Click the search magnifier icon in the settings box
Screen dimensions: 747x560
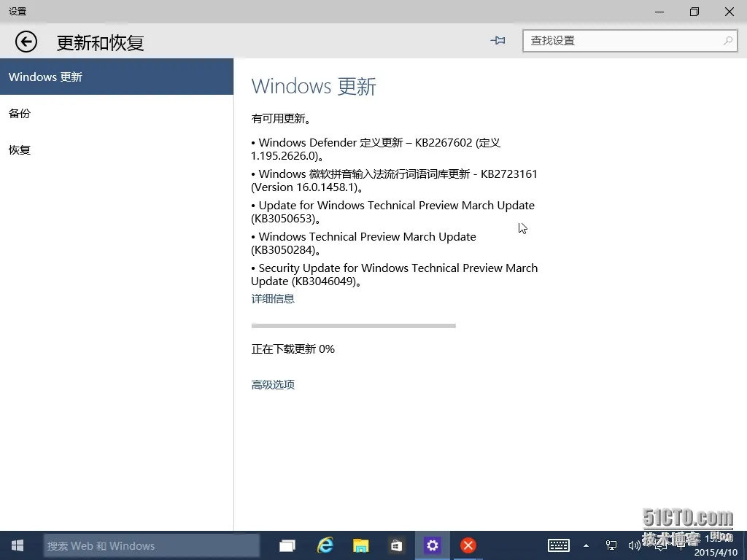coord(727,41)
